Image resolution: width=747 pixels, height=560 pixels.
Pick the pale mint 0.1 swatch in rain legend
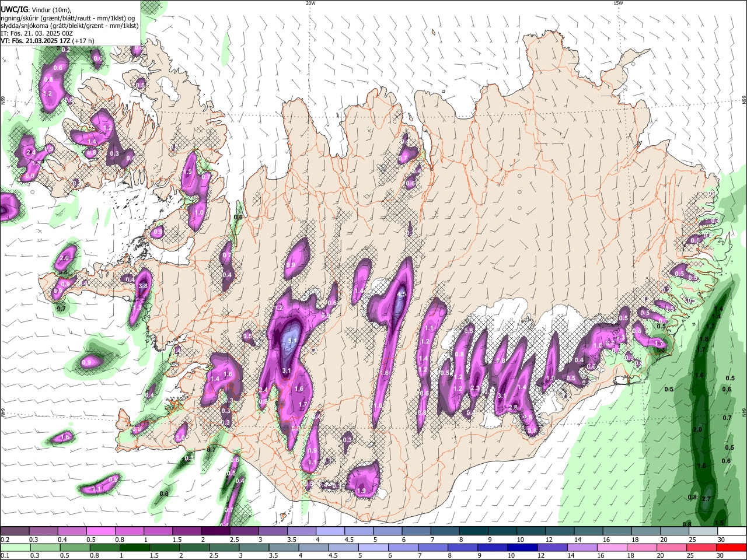click(x=15, y=548)
